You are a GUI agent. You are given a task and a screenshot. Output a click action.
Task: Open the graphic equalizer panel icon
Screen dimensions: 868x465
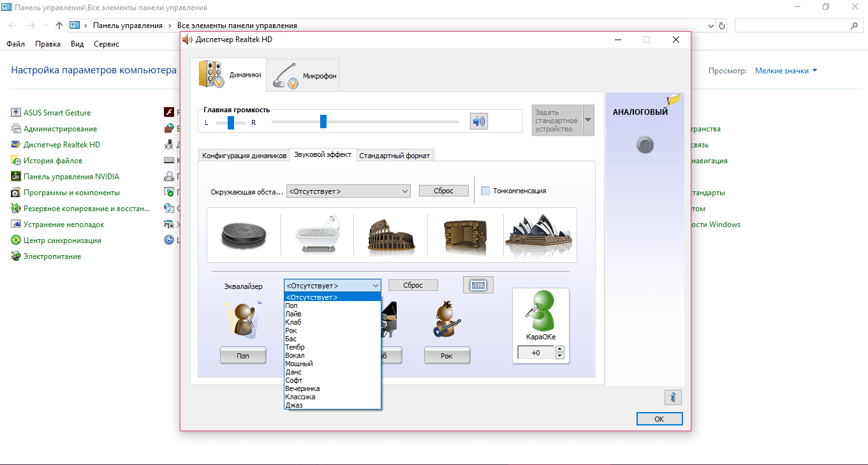click(x=478, y=285)
